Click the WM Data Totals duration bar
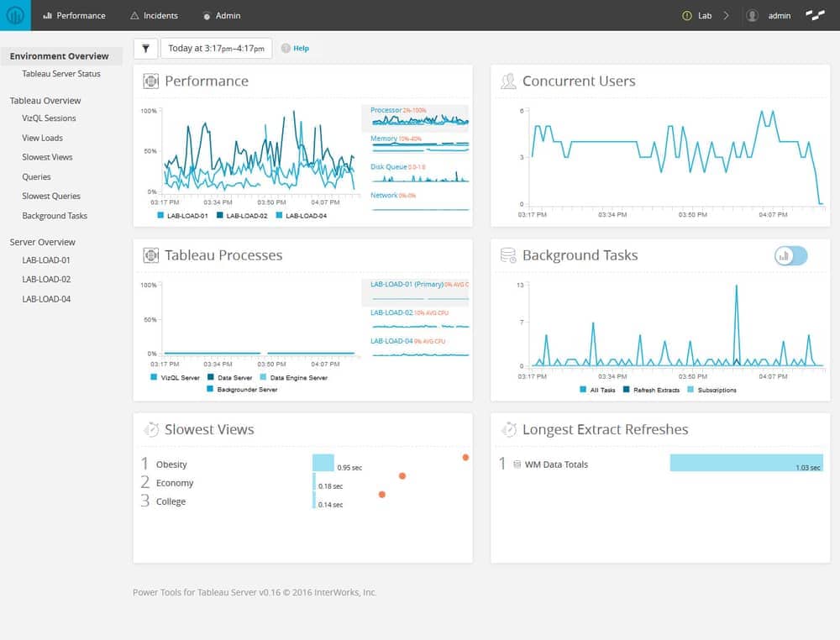 pos(746,464)
